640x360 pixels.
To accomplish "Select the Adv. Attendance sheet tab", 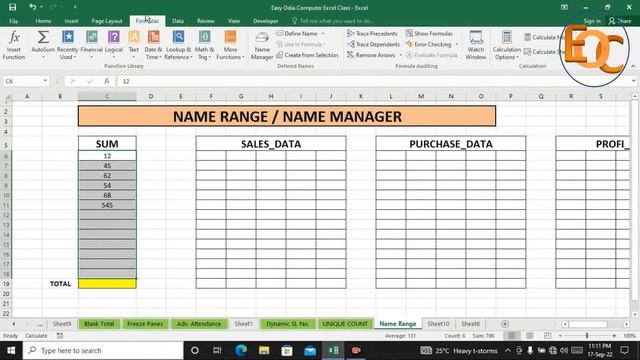I will pyautogui.click(x=199, y=324).
